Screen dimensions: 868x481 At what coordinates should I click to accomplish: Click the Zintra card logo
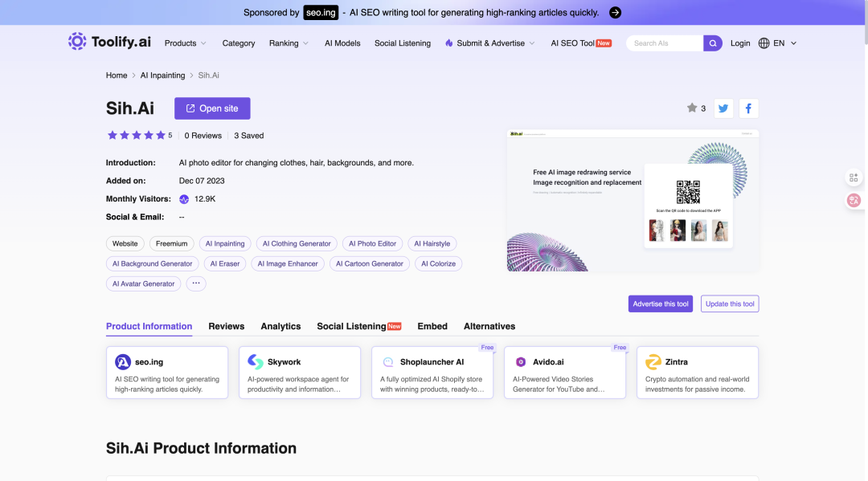click(x=653, y=361)
